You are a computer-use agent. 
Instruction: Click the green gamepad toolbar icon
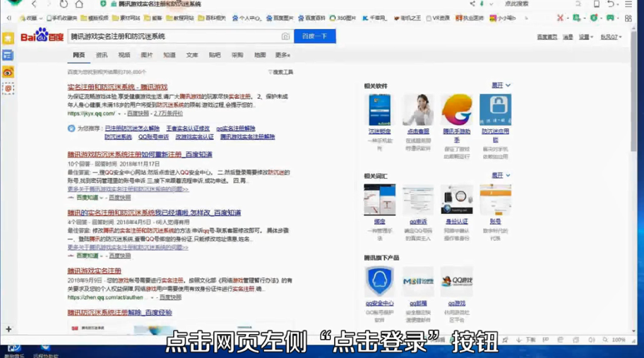click(610, 18)
